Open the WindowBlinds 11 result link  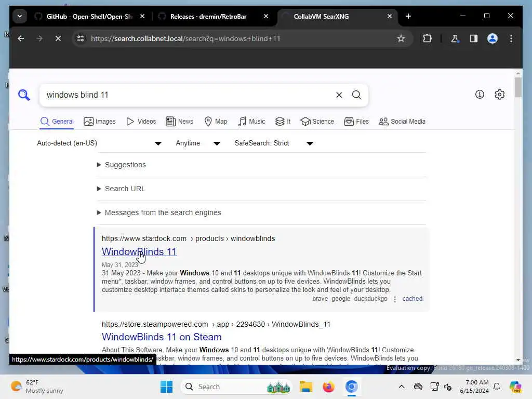coord(139,252)
